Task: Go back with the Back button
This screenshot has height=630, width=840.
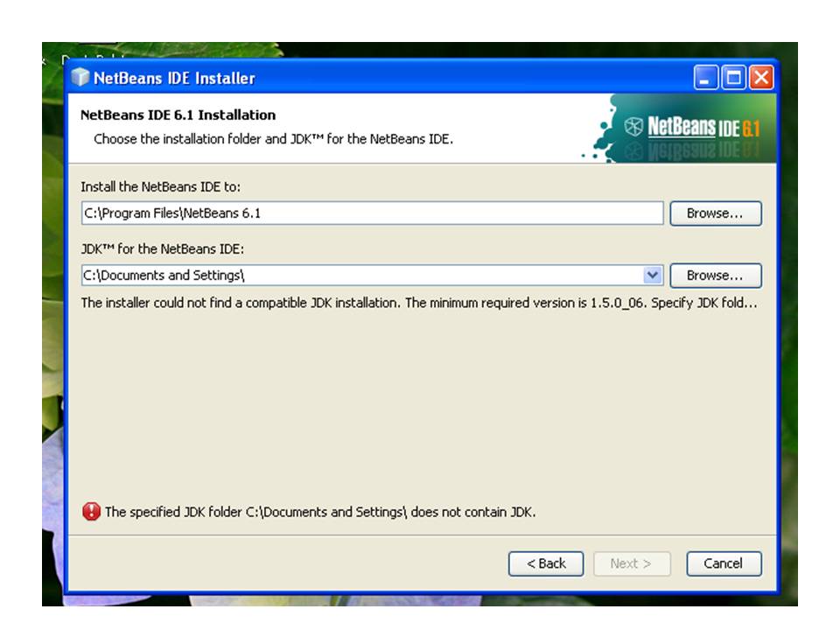Action: click(546, 563)
